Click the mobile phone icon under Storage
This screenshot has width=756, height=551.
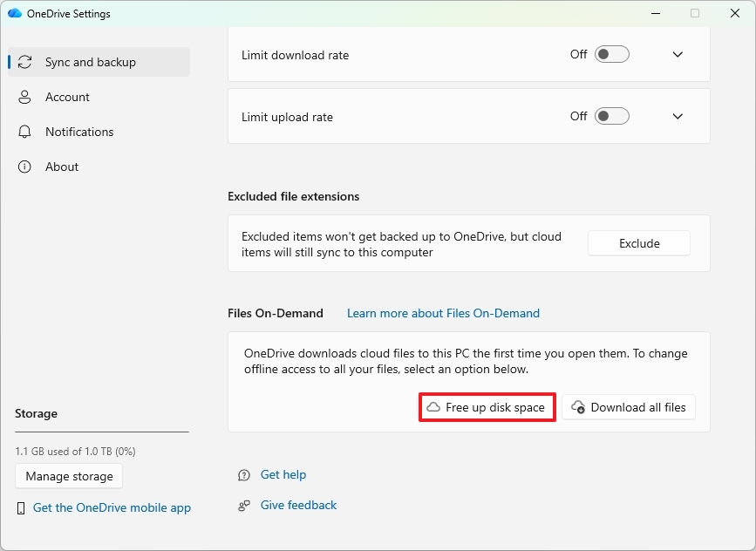click(x=22, y=508)
